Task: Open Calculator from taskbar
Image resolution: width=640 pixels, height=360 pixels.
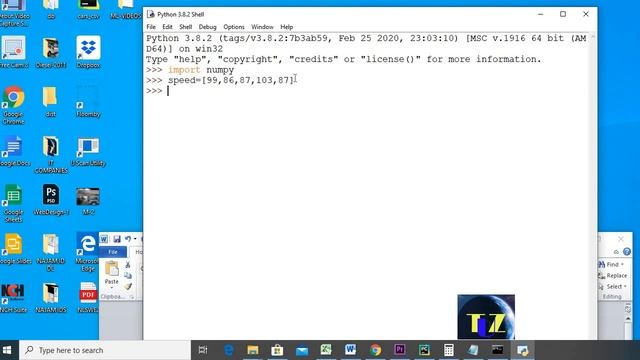Action: 449,350
